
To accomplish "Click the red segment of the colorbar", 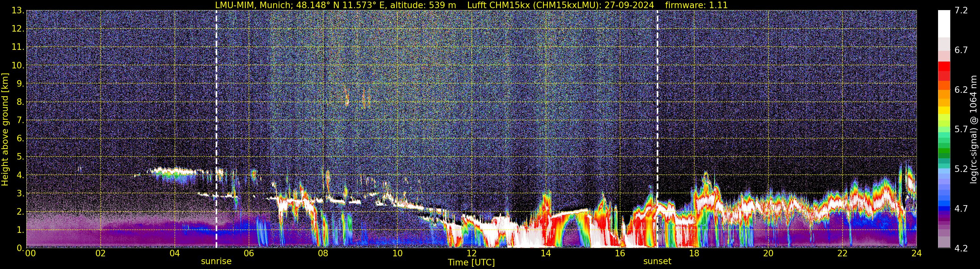I will (x=944, y=66).
